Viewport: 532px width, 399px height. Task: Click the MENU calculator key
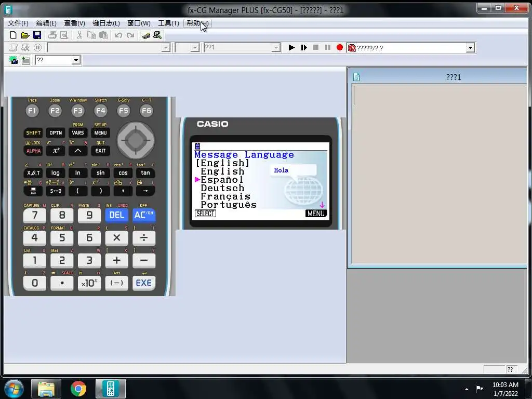[x=100, y=132]
